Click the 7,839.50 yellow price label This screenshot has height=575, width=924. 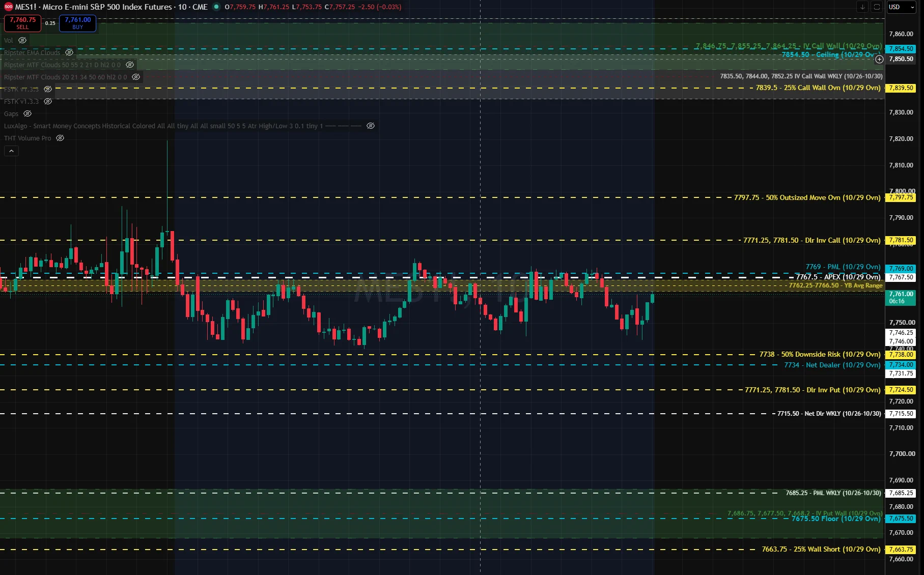(901, 88)
